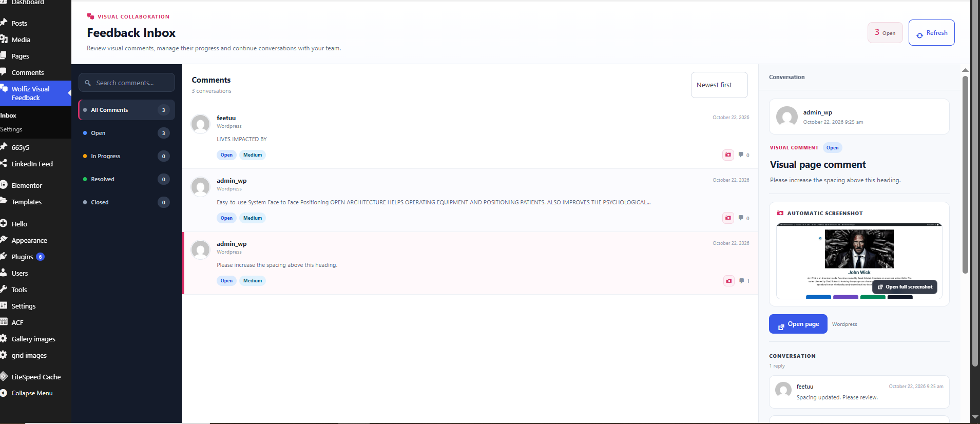Click the screenshot camera icon on feetuu's comment

[728, 155]
